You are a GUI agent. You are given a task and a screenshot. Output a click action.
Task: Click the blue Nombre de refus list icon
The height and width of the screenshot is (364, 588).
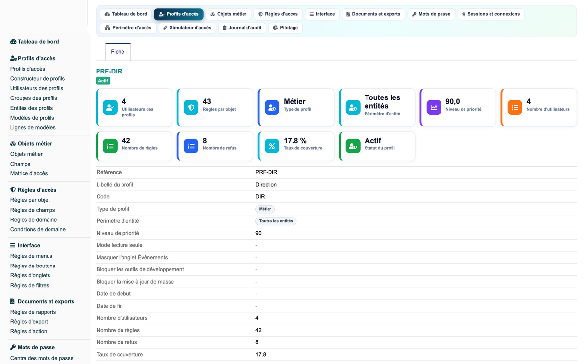(x=191, y=146)
